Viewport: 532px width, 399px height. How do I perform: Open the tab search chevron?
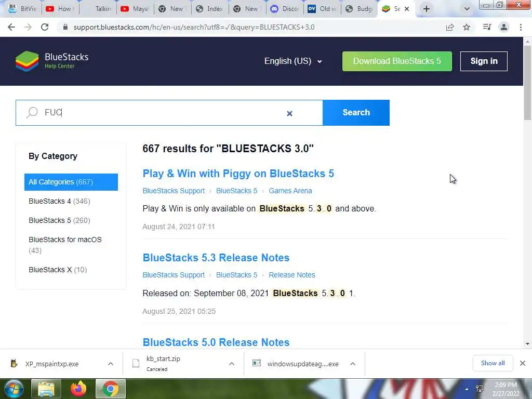coord(467,9)
